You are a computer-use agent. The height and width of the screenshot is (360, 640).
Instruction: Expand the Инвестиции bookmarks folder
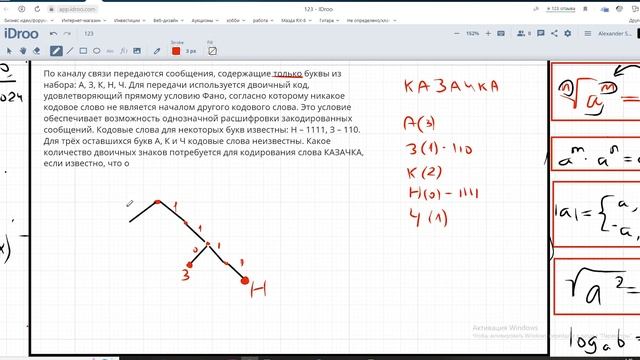tap(129, 20)
